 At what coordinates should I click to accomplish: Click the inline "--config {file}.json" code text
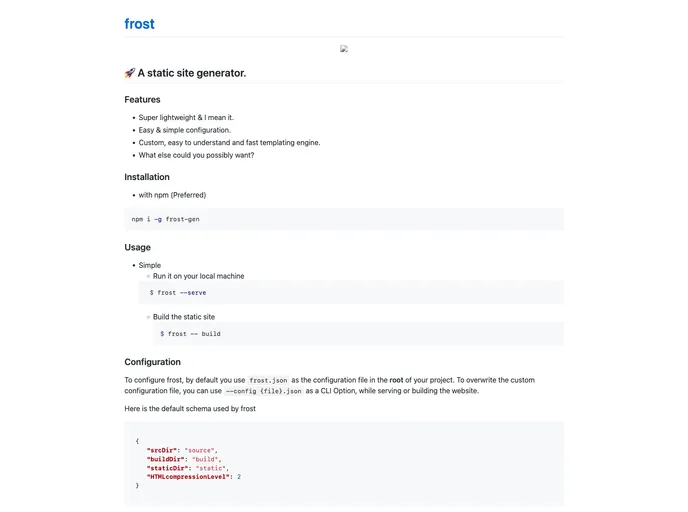coord(264,391)
